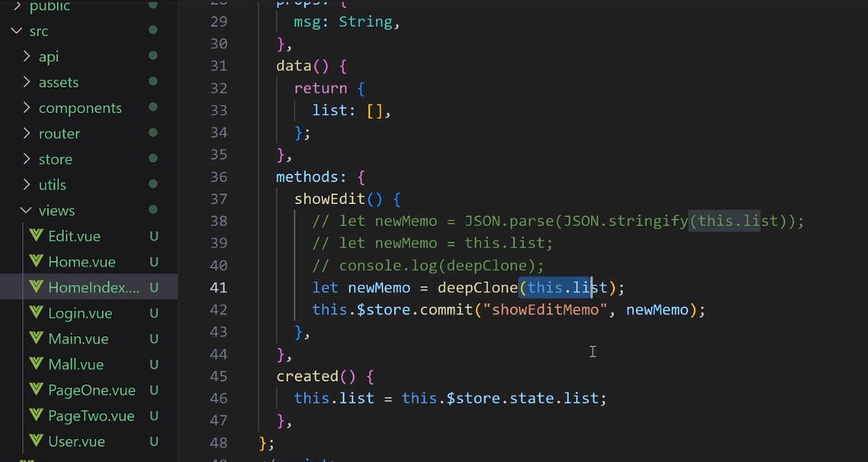Click newMemo argument on line 42

pyautogui.click(x=657, y=310)
